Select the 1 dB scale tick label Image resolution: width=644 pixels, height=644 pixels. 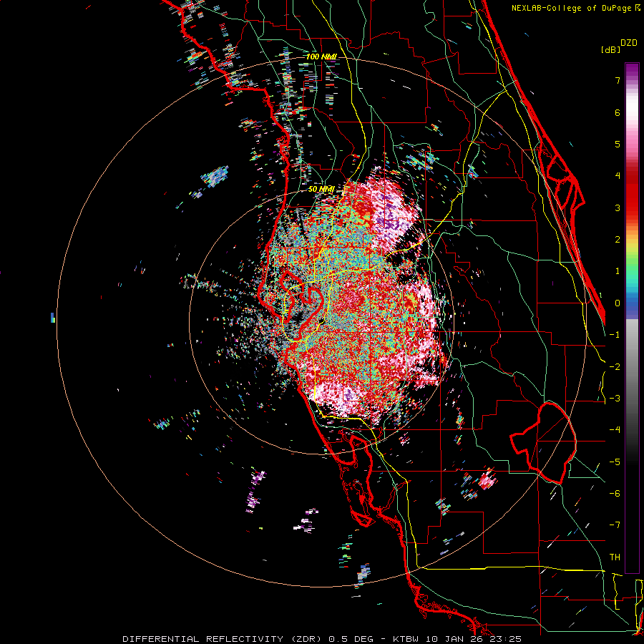(618, 271)
